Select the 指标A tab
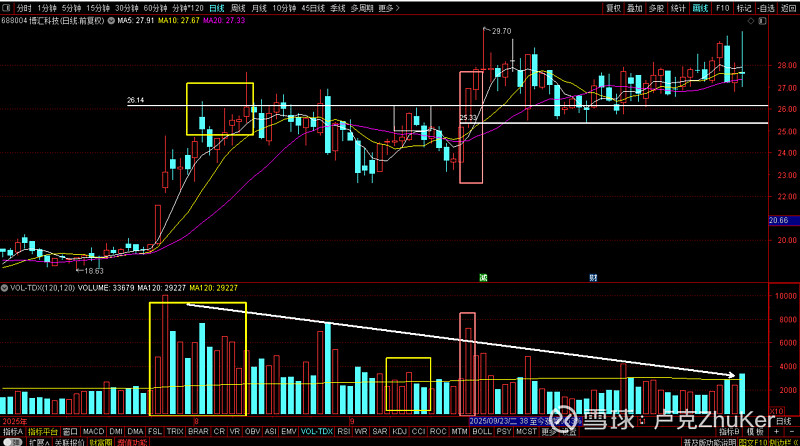The height and width of the screenshot is (446, 800). tap(13, 432)
